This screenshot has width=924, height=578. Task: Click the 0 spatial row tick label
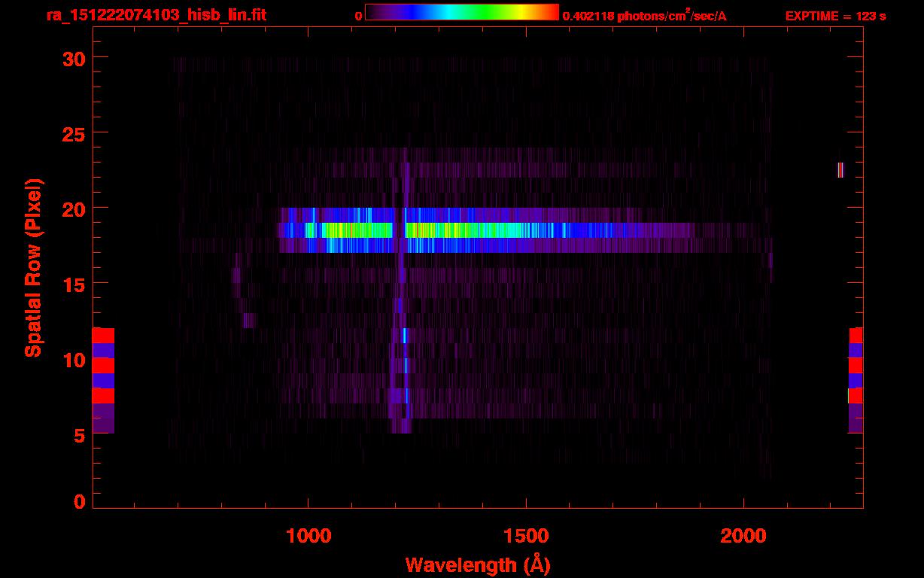point(79,502)
